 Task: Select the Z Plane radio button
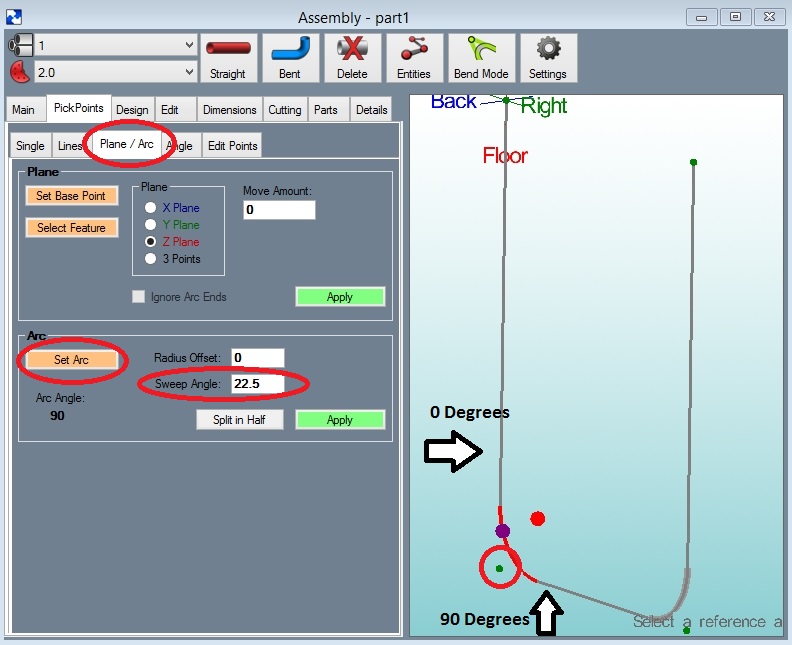[x=150, y=241]
